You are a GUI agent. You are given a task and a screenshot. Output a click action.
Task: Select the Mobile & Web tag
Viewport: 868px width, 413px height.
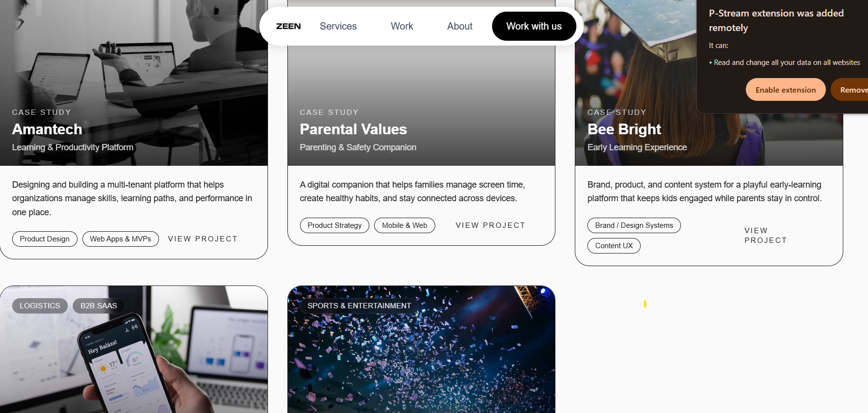405,225
